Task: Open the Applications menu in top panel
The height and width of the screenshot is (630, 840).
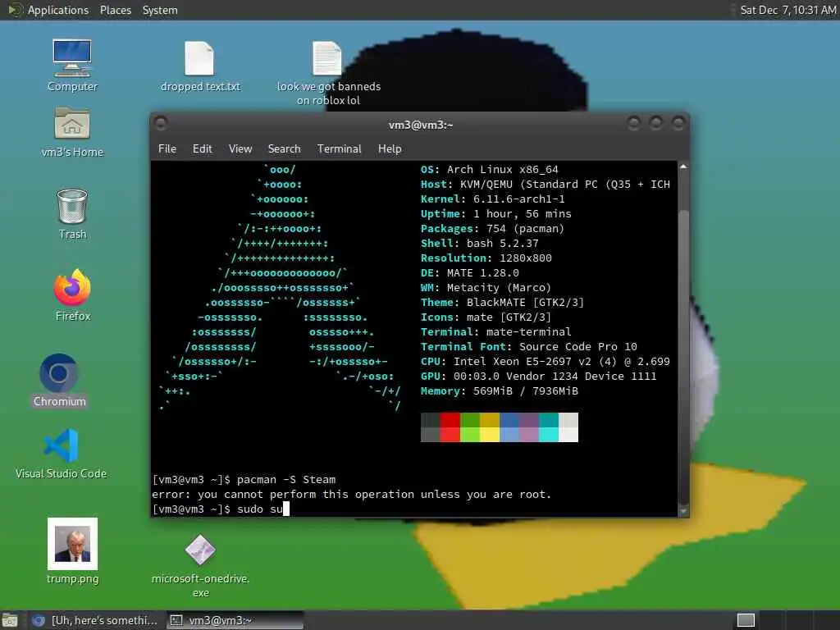Action: [x=58, y=10]
